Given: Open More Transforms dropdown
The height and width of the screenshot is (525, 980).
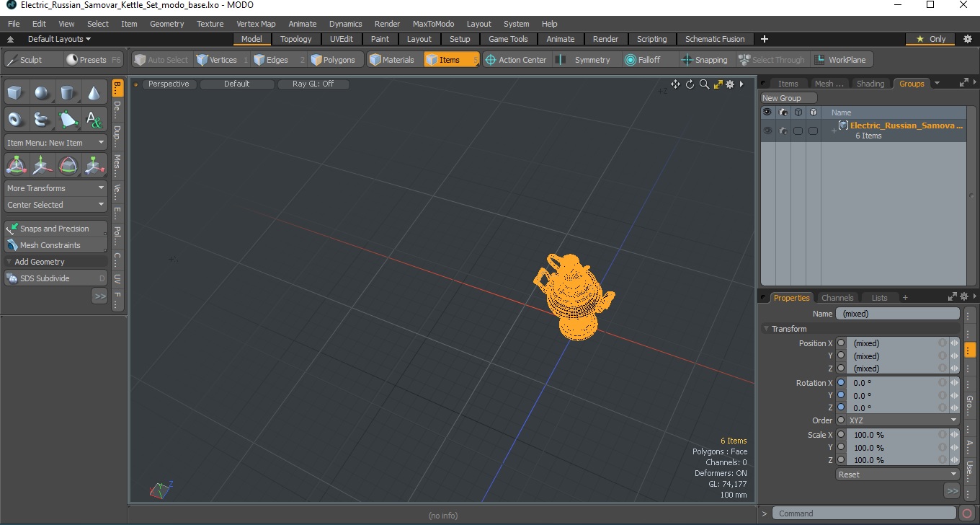Looking at the screenshot, I should [x=55, y=188].
